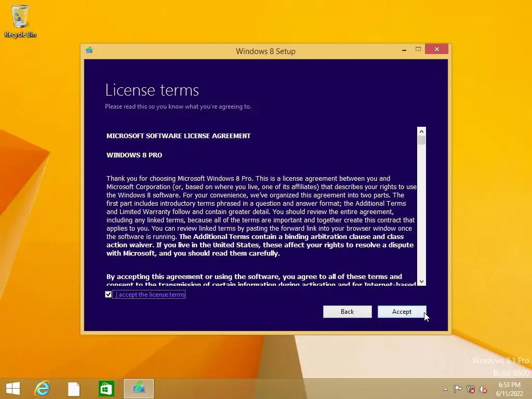Open the Windows Start button
The width and height of the screenshot is (532, 399).
(13, 389)
